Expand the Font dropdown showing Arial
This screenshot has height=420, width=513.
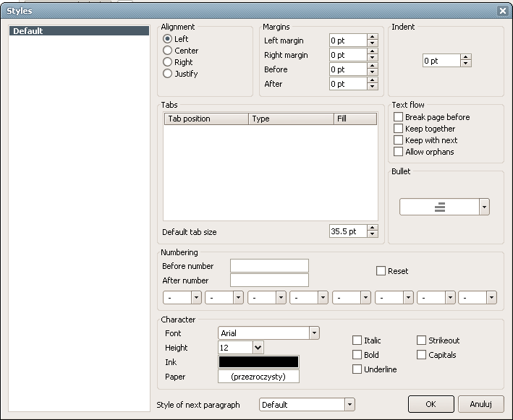click(314, 333)
